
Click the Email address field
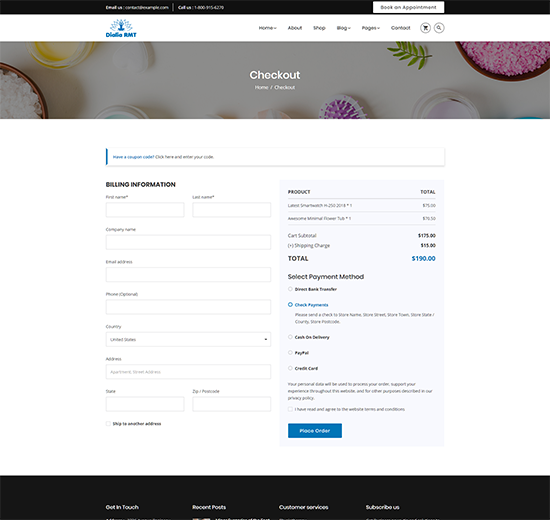[188, 274]
